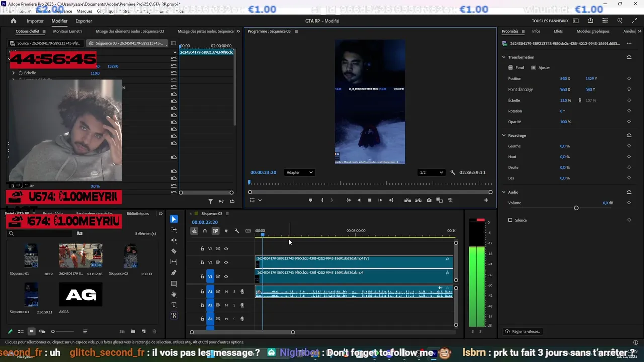Screen dimensions: 644x362
Task: Expand the Echelle property in Effect Controls
Action: tap(13, 73)
